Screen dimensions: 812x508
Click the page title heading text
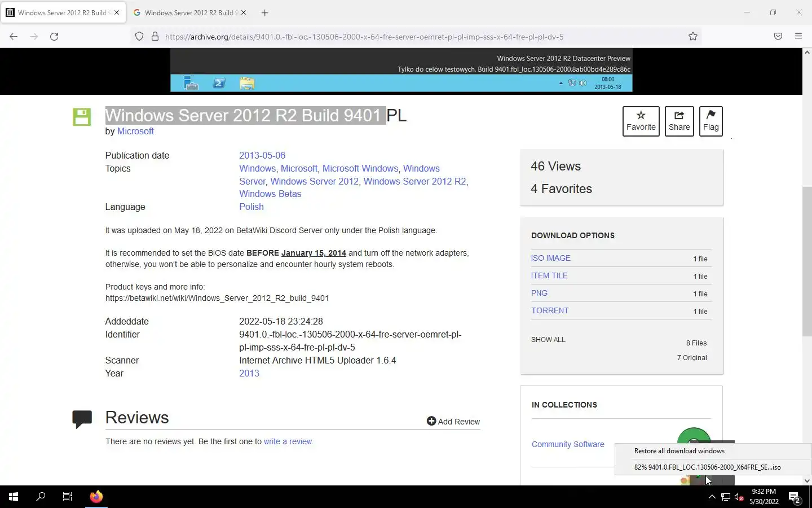(x=255, y=115)
